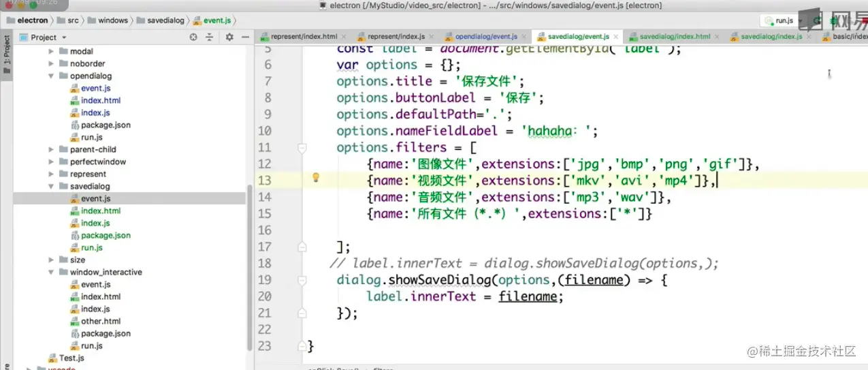Switch to the represent/index.html tab
Image resolution: width=868 pixels, height=370 pixels.
click(303, 37)
